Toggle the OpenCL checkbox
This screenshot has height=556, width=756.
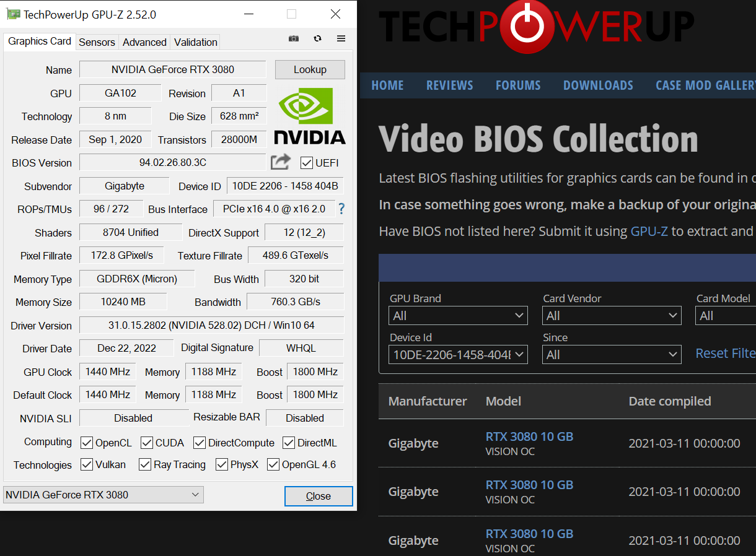tap(87, 443)
